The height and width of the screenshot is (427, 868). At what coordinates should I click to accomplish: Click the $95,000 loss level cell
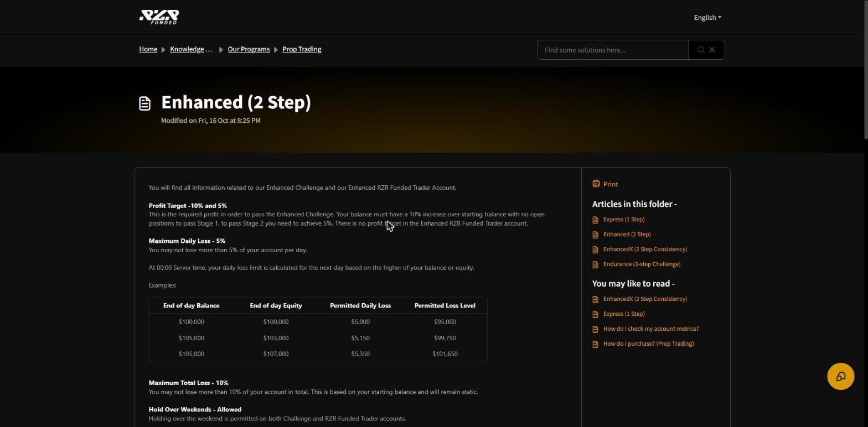445,322
